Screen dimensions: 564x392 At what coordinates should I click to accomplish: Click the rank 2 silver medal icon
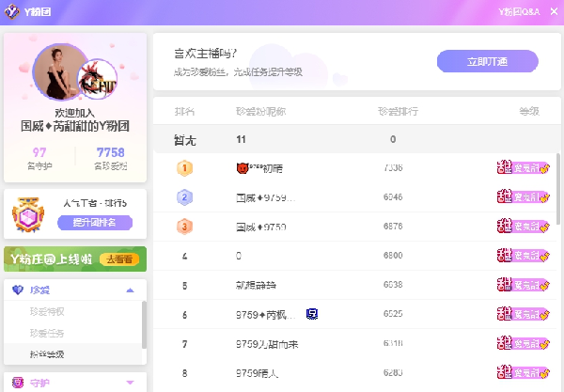tap(184, 197)
